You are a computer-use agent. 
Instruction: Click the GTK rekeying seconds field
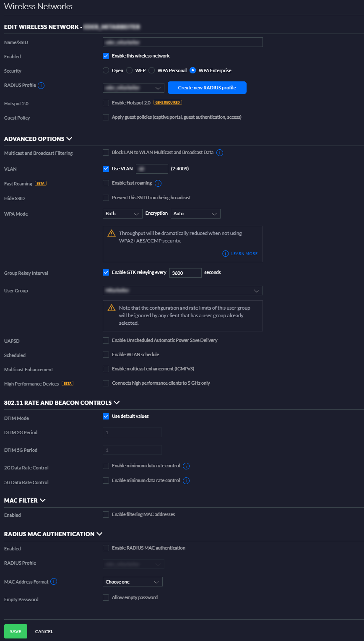click(x=185, y=273)
